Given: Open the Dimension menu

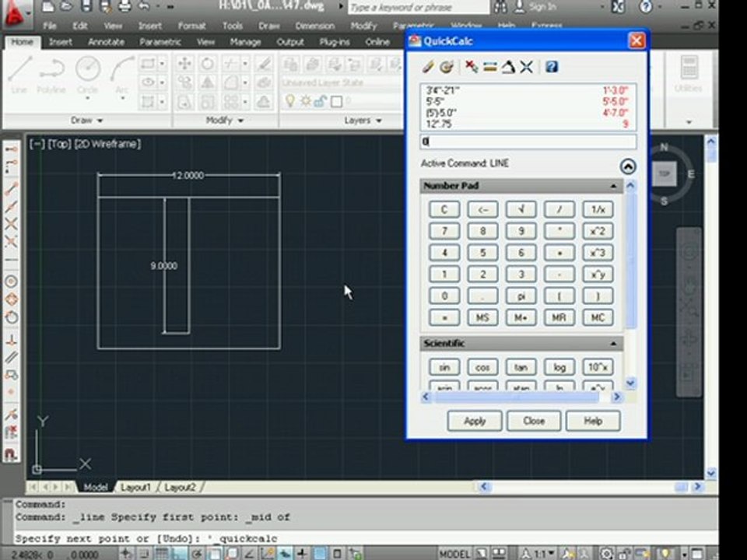Looking at the screenshot, I should (315, 26).
